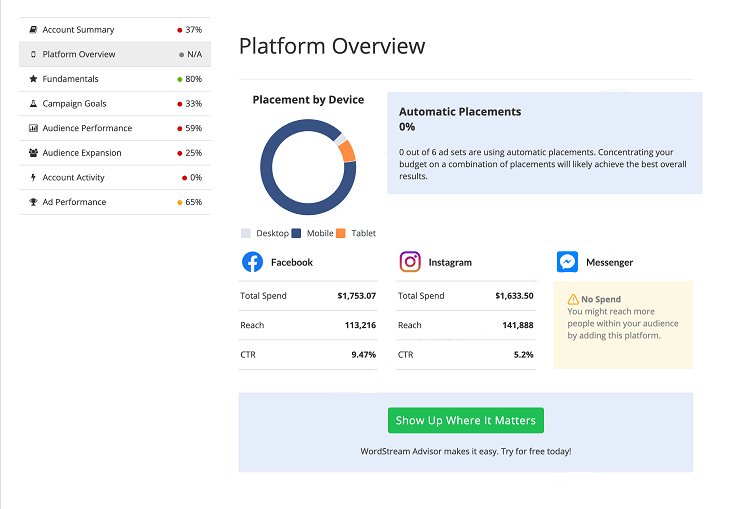
Task: Click the Mobile legend color swatch
Action: pyautogui.click(x=296, y=233)
